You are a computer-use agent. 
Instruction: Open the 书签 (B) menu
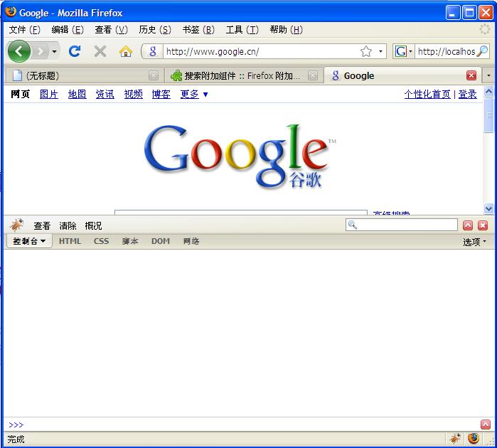198,30
